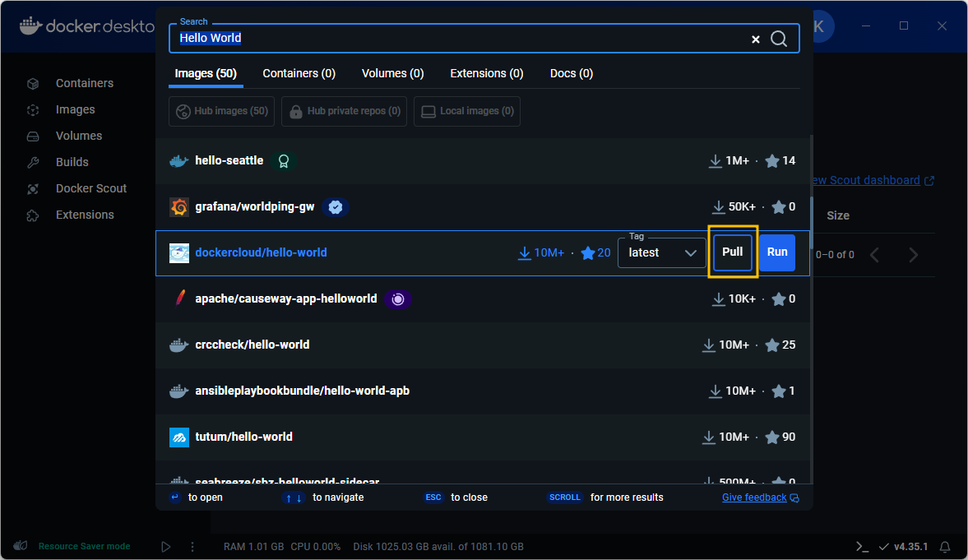
Task: Click the whale icon beside ansibleplaybookbundle/hello-world-apb
Action: (179, 391)
